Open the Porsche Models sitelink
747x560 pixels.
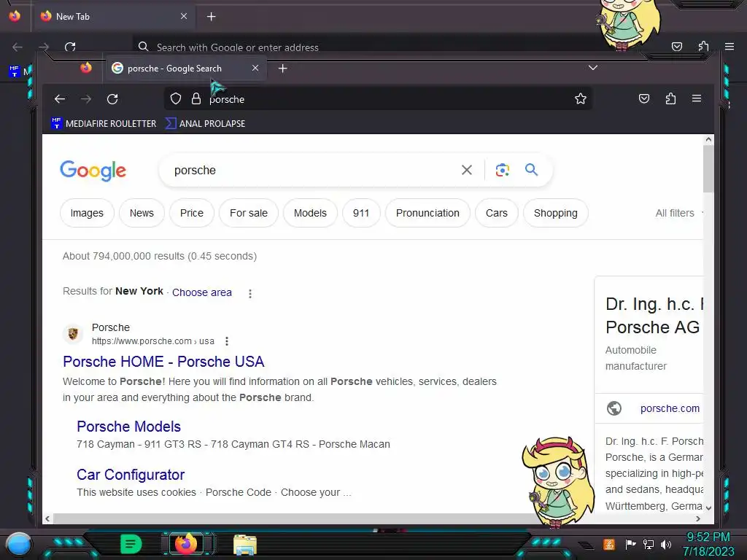[x=128, y=426]
